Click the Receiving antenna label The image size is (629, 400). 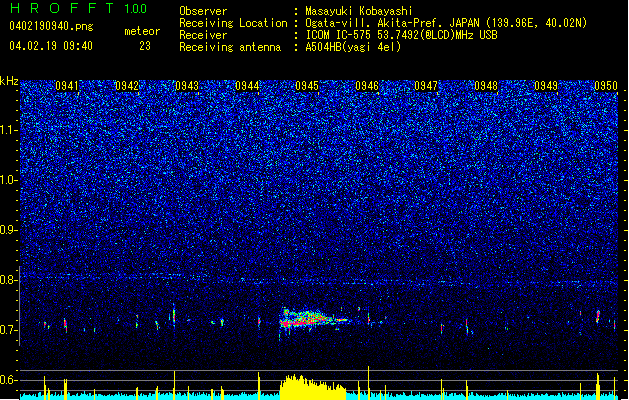coord(230,47)
